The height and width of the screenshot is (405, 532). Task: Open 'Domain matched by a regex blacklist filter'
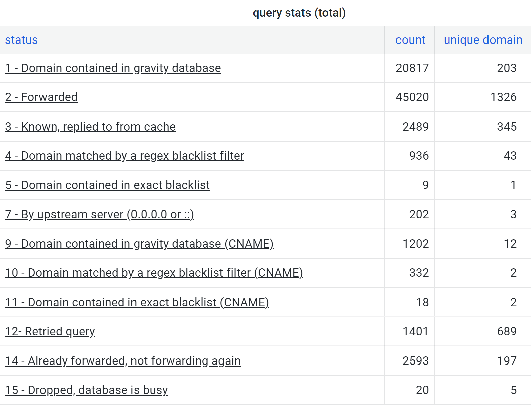(x=124, y=156)
